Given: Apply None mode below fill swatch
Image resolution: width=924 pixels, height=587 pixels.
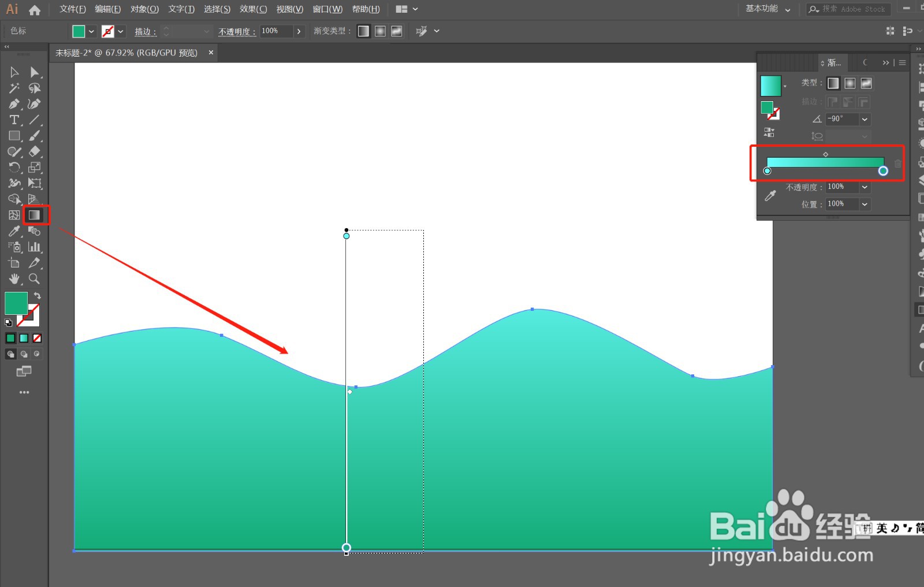Looking at the screenshot, I should (37, 338).
